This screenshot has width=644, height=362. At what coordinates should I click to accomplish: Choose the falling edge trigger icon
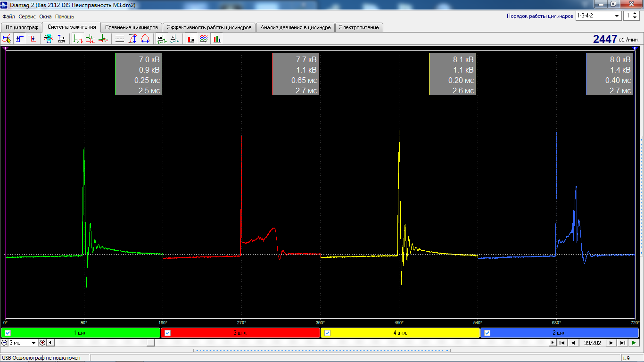tap(32, 39)
